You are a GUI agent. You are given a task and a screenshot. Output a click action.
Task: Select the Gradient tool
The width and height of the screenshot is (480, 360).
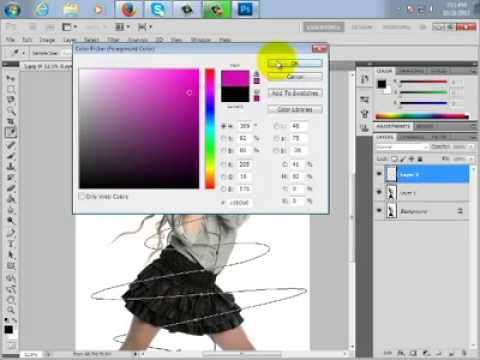click(x=11, y=199)
